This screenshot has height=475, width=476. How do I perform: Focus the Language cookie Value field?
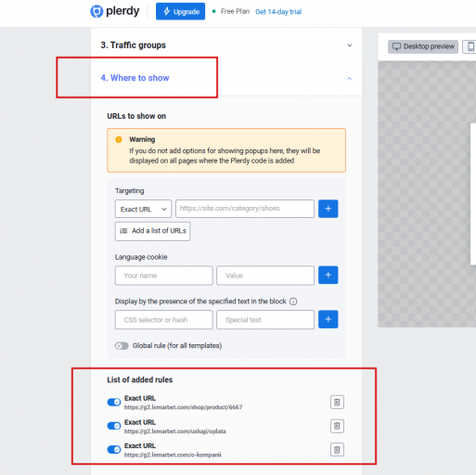point(265,276)
